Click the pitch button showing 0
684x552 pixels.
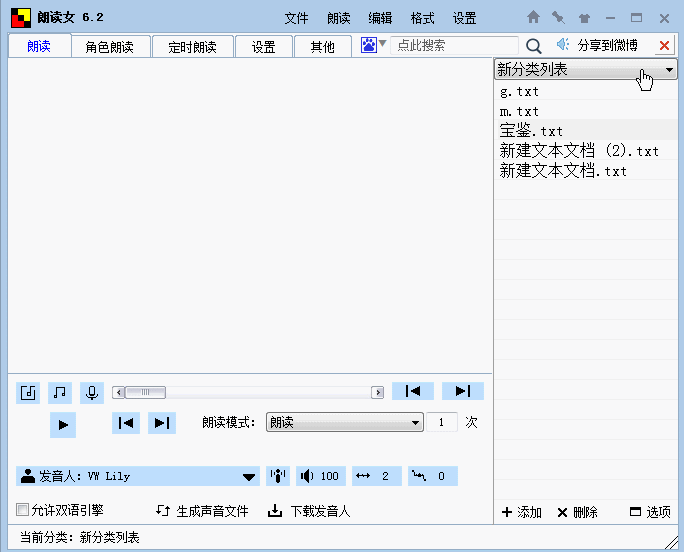433,476
